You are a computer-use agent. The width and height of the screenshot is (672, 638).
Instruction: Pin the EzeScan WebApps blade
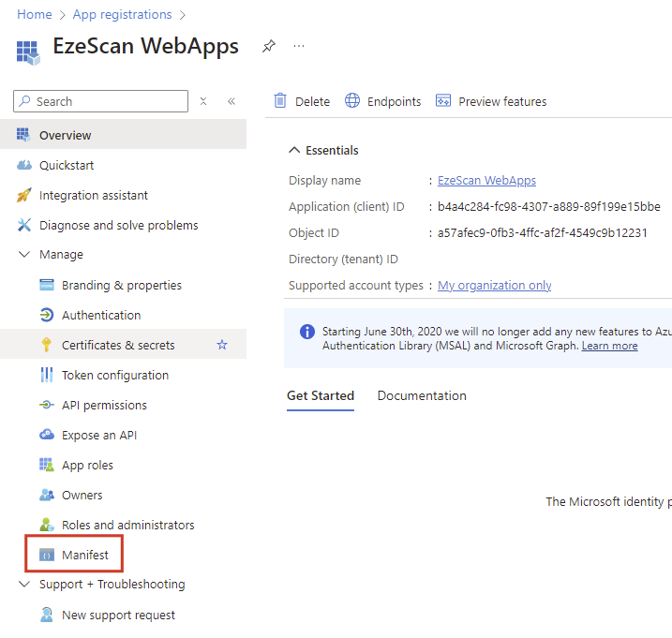[x=269, y=46]
